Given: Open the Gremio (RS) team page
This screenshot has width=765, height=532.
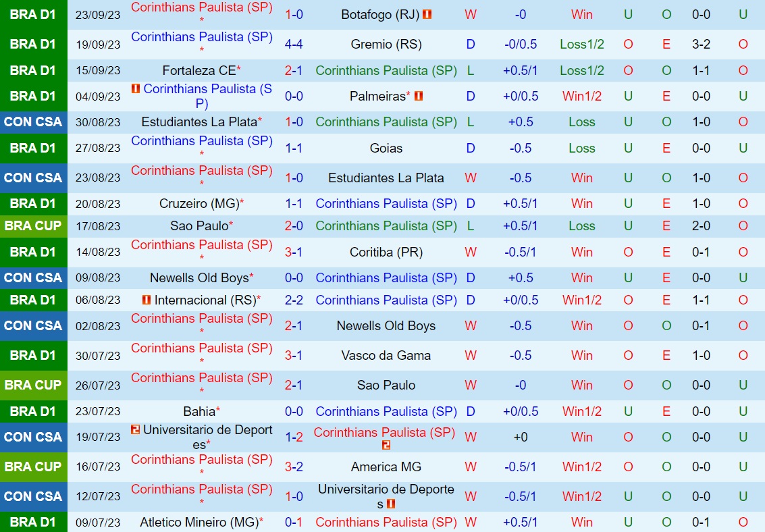Looking at the screenshot, I should tap(386, 45).
